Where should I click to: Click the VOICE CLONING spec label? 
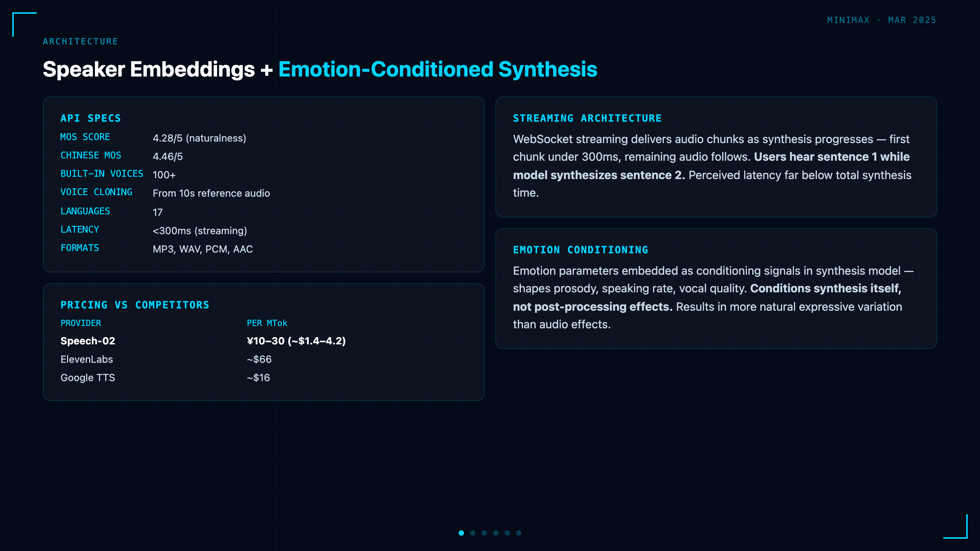[96, 192]
